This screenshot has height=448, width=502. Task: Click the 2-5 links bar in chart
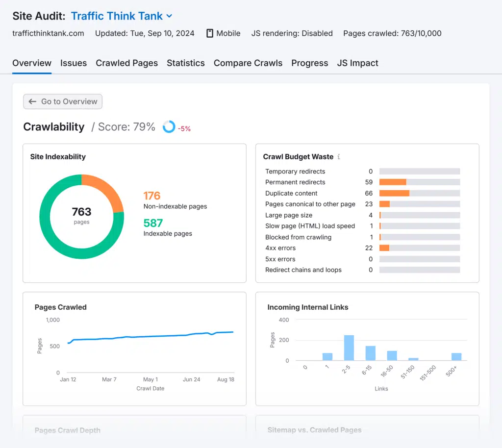coord(349,348)
